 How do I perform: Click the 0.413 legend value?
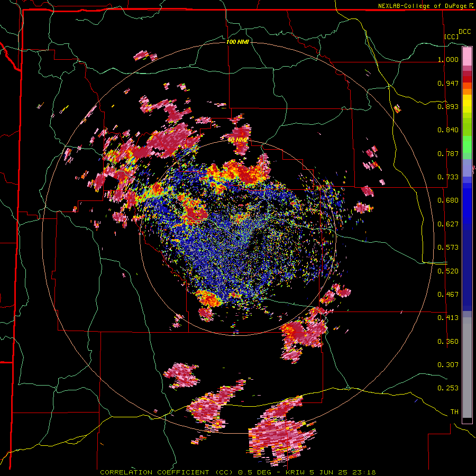pyautogui.click(x=448, y=318)
